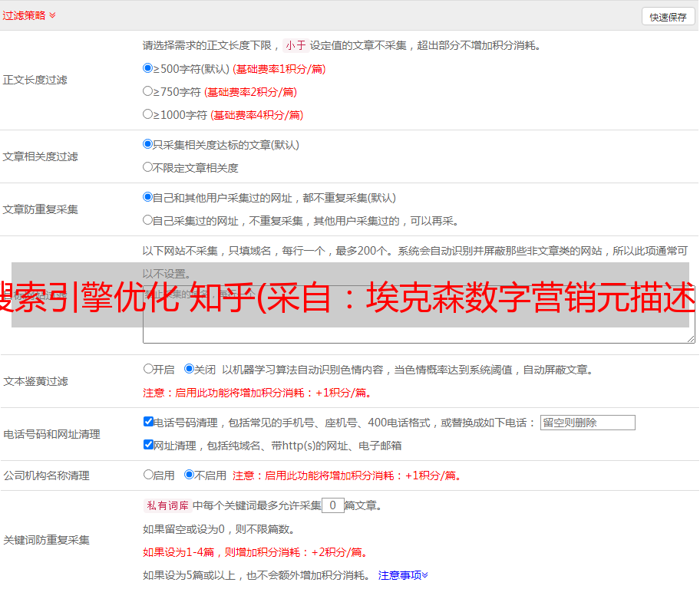Expand the 过滤策略 section chevron
The height and width of the screenshot is (589, 700).
(52, 15)
